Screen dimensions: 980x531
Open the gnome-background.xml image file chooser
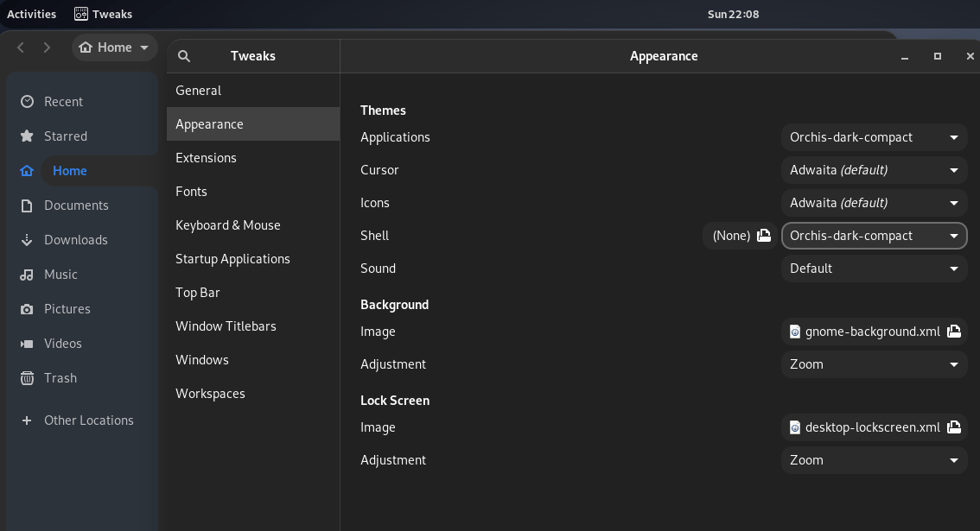(x=874, y=331)
